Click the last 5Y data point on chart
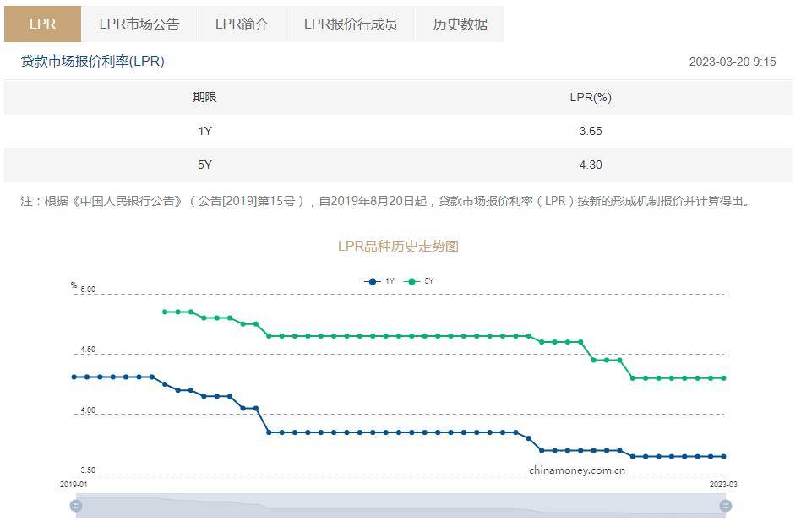Viewport: 801px width, 532px height. pyautogui.click(x=724, y=378)
